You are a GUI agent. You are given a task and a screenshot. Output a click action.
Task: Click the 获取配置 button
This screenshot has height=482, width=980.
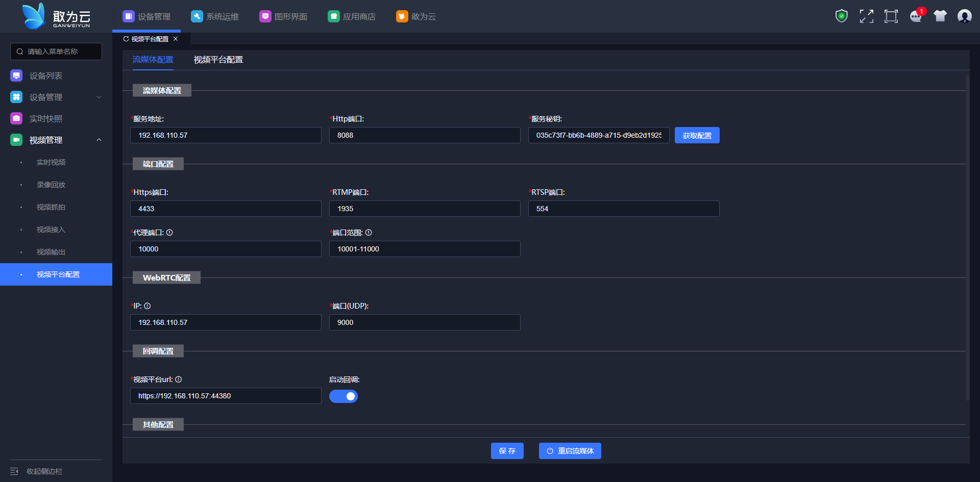pos(697,135)
